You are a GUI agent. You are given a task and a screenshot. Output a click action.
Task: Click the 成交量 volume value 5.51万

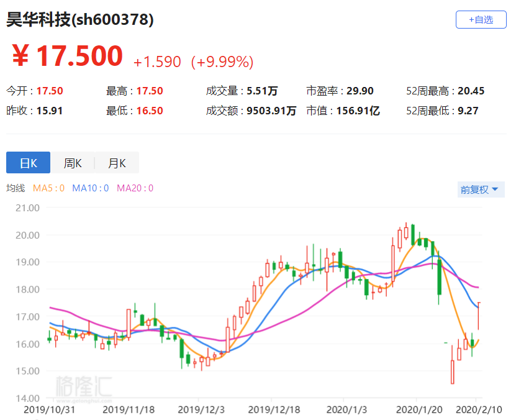[x=262, y=91]
